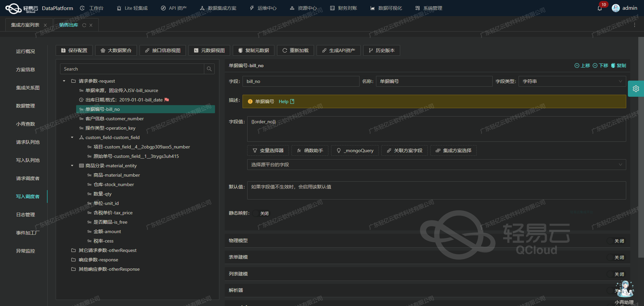
Task: Click the search magnifier icon in tree panel
Action: coord(209,69)
